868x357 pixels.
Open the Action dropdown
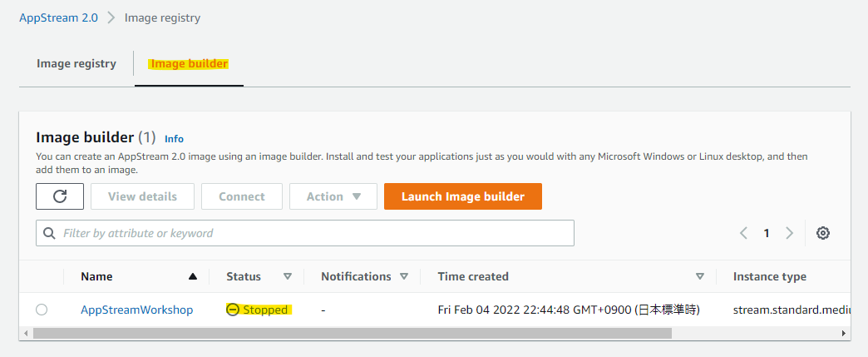point(333,196)
